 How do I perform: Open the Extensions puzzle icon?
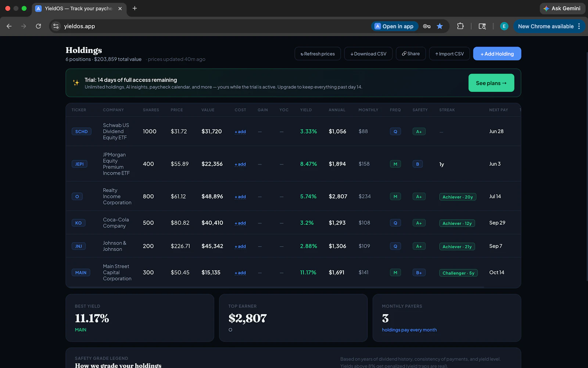coord(460,26)
